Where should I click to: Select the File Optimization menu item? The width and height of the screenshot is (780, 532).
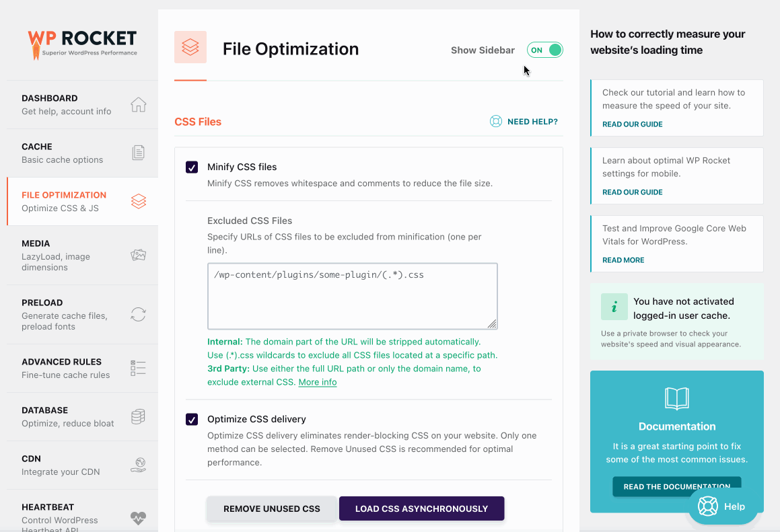83,201
